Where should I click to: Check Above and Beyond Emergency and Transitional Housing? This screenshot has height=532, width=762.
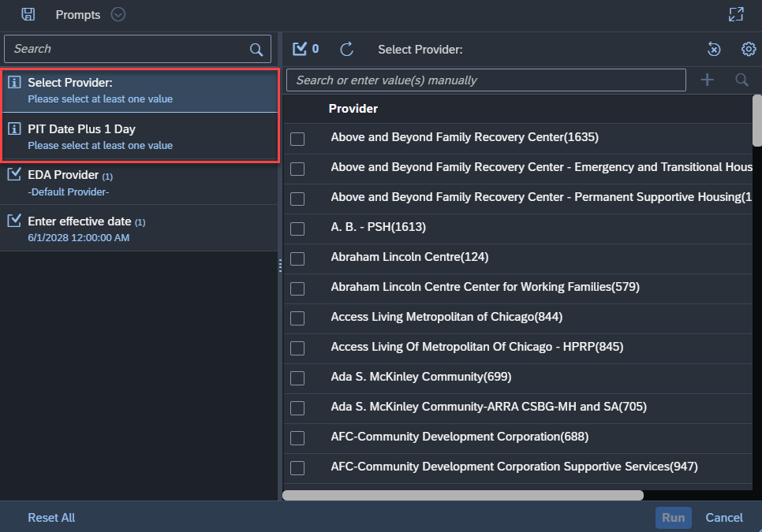(x=297, y=169)
